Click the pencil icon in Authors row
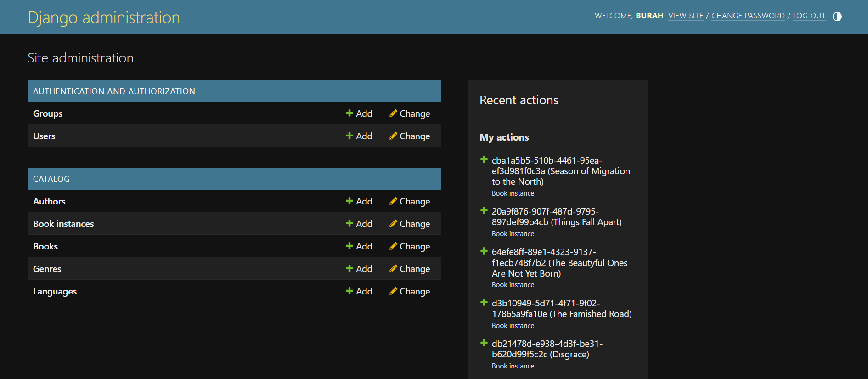This screenshot has height=379, width=868. [393, 201]
